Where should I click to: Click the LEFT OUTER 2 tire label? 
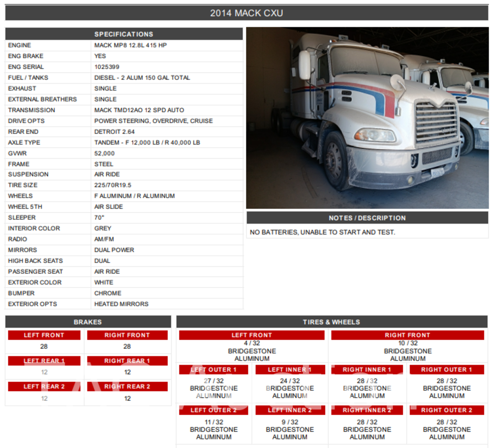point(214,410)
